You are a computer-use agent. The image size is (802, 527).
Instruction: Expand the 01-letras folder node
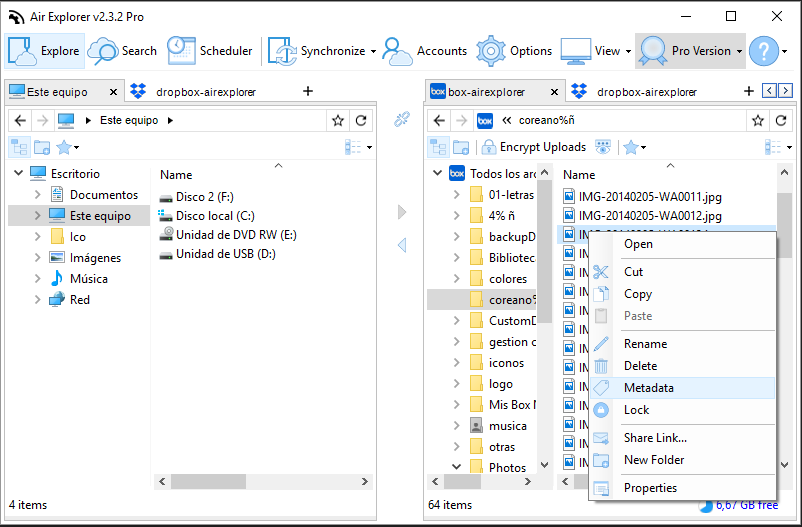click(x=456, y=194)
